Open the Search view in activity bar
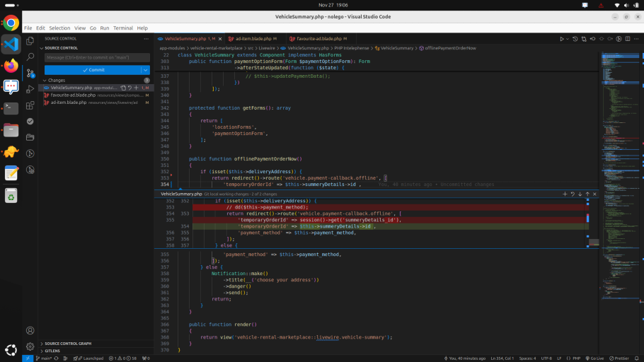This screenshot has height=362, width=644. tap(30, 57)
